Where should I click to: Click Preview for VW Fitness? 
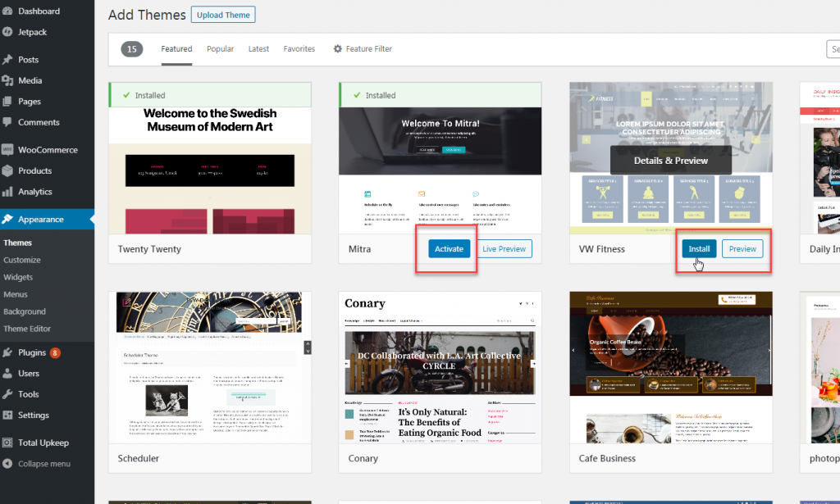tap(742, 249)
